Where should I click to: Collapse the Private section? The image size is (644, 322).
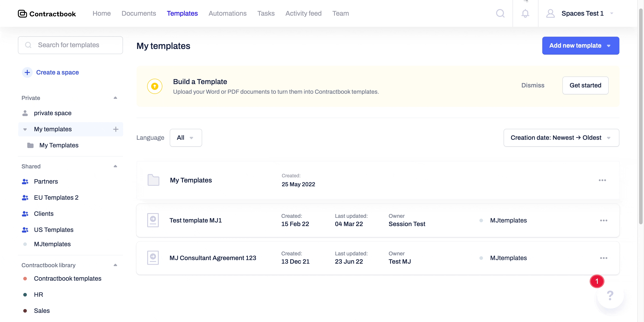pyautogui.click(x=115, y=98)
